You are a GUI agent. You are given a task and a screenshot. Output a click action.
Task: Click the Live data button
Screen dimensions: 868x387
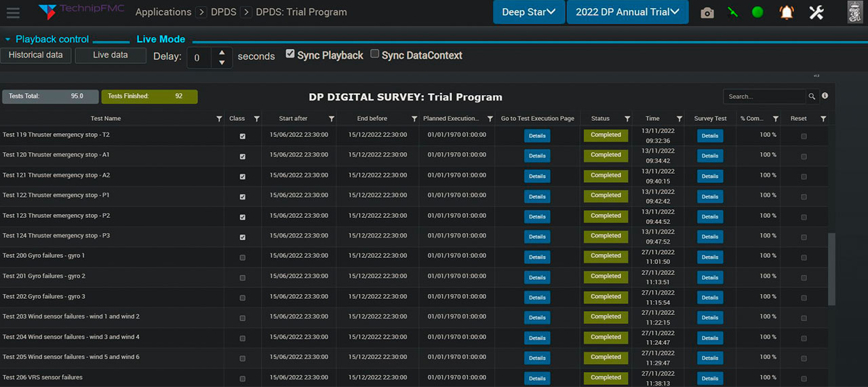[x=110, y=55]
